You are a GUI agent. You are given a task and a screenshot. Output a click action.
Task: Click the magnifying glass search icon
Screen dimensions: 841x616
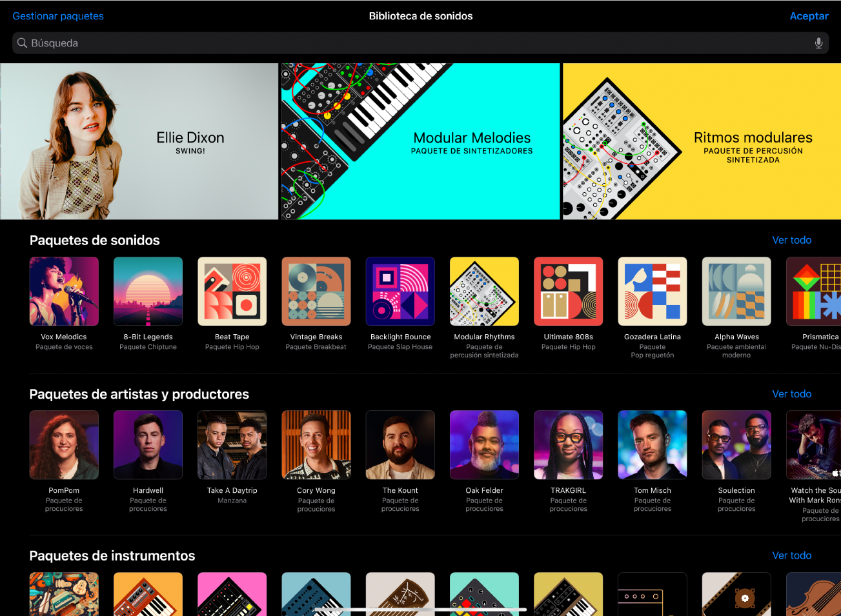pos(22,43)
